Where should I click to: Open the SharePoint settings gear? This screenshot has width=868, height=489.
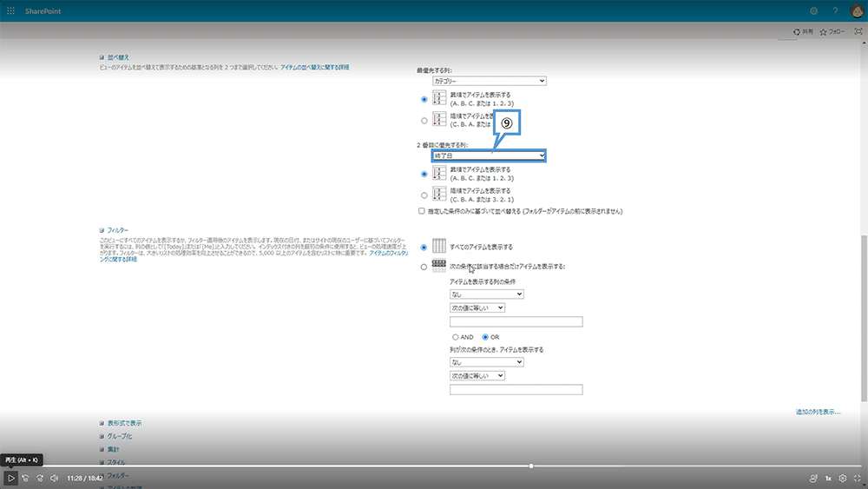pyautogui.click(x=813, y=10)
